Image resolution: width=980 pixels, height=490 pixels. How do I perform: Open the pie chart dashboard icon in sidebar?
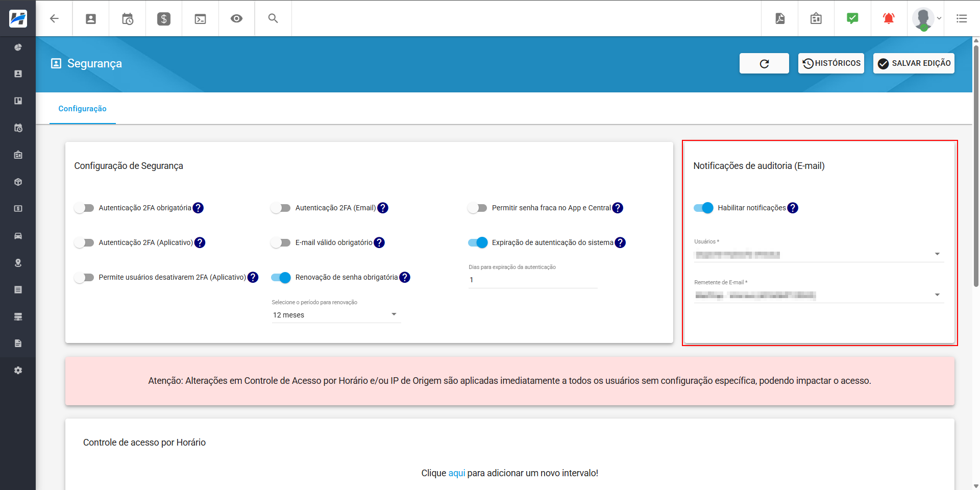coord(18,47)
